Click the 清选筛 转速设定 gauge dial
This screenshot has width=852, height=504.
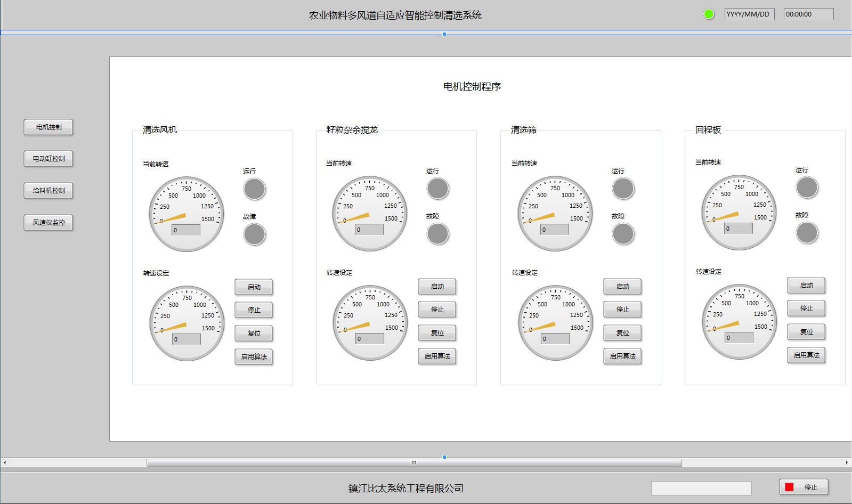556,323
